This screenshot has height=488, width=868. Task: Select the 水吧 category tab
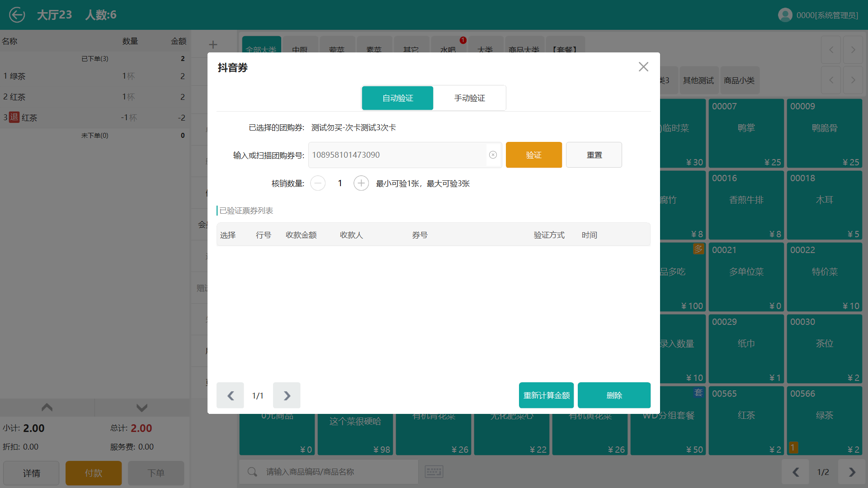point(448,45)
